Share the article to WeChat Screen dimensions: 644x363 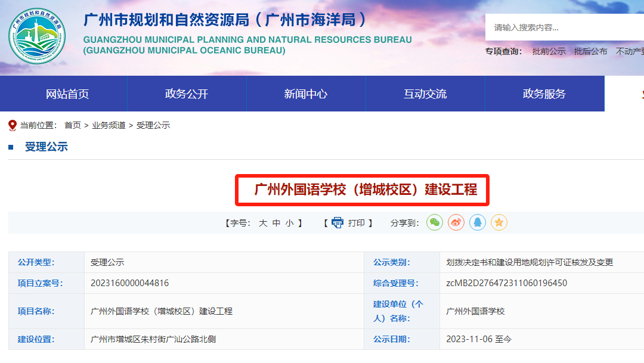pos(435,222)
